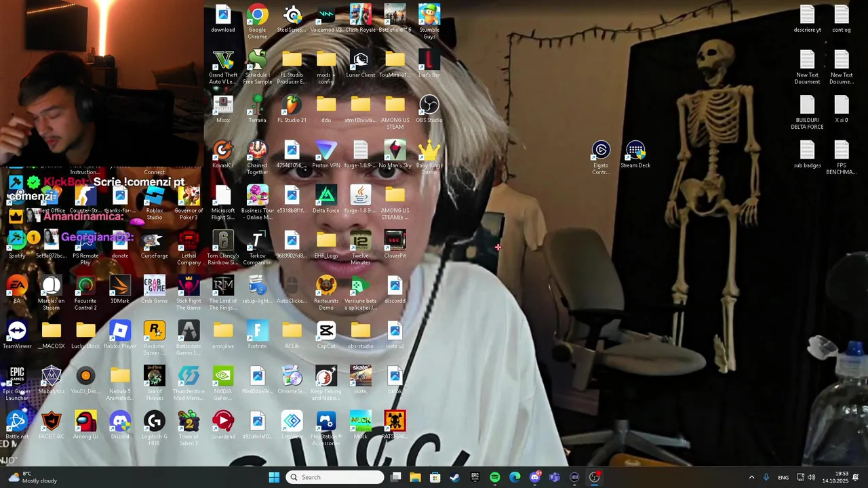This screenshot has width=868, height=488.
Task: Open Task View on taskbar
Action: pos(396,477)
